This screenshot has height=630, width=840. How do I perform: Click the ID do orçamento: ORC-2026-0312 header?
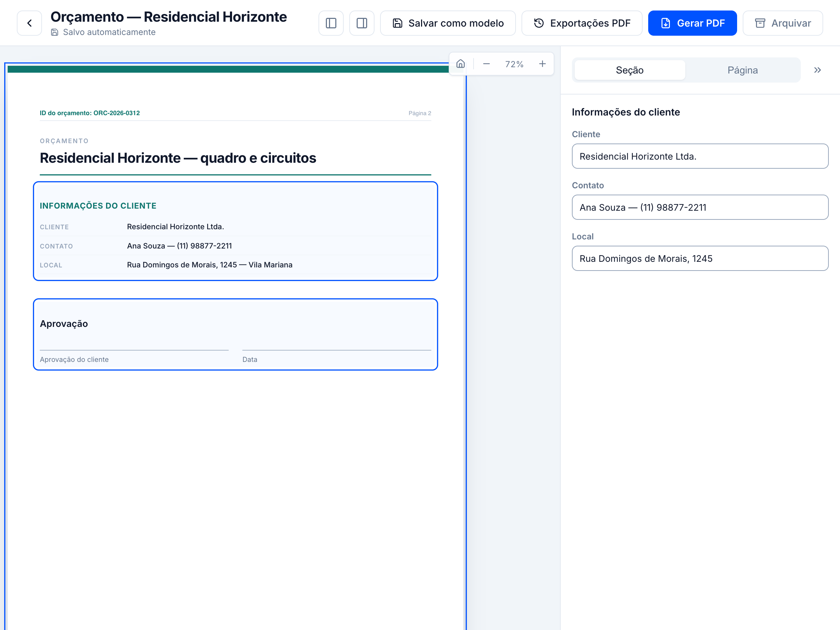[x=90, y=113]
